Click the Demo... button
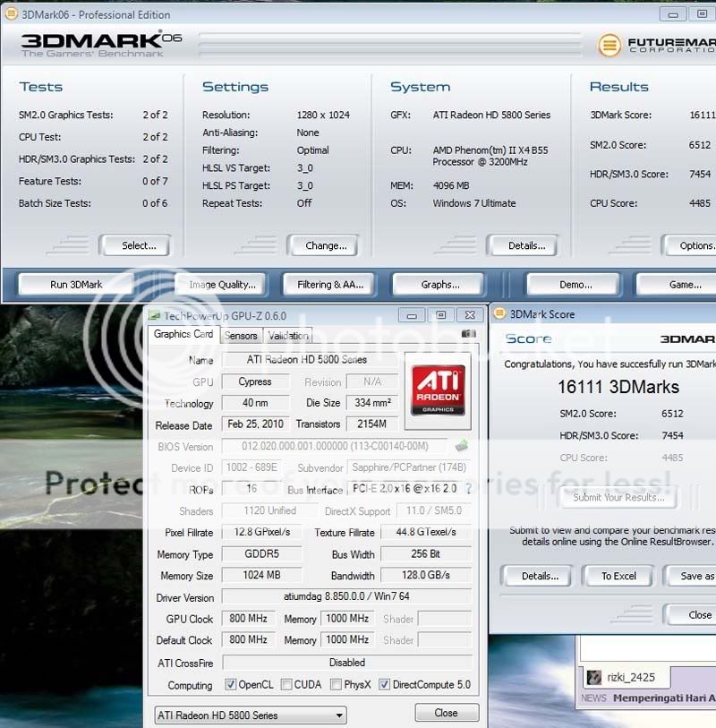This screenshot has width=716, height=728. pyautogui.click(x=574, y=285)
